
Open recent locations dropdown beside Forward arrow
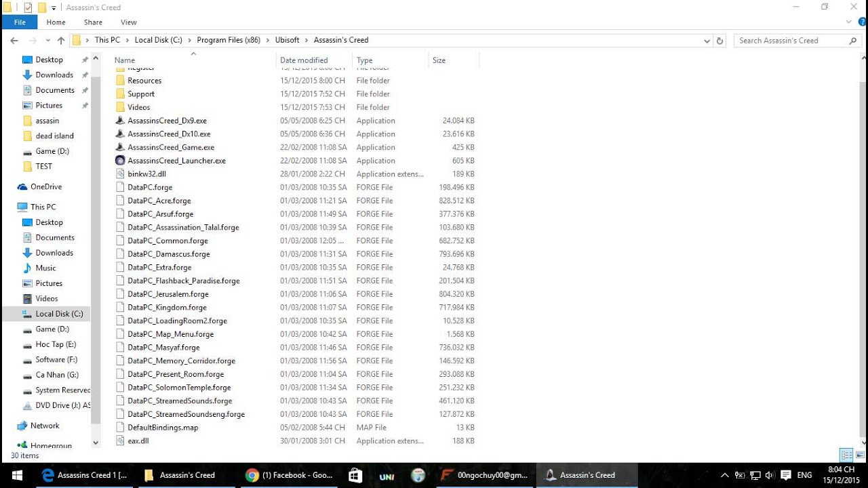[47, 41]
